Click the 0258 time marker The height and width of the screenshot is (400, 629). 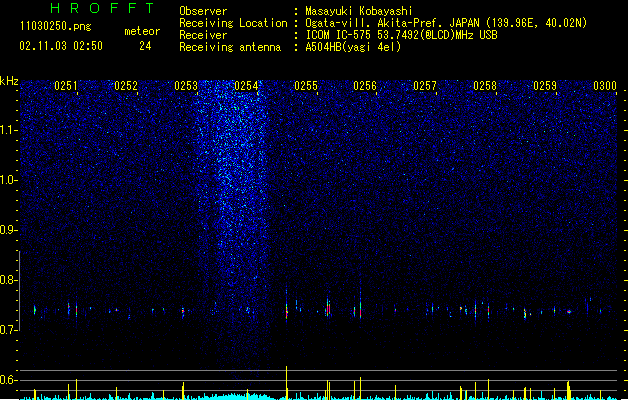point(485,86)
